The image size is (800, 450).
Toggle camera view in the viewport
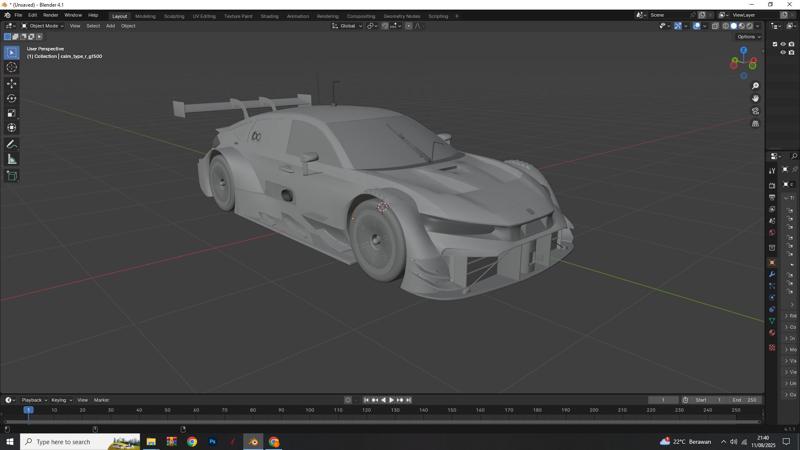[756, 111]
